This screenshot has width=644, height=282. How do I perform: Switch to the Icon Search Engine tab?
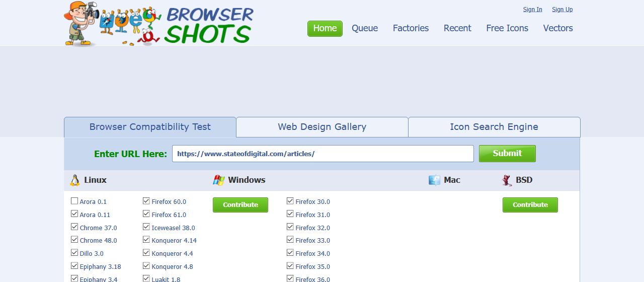pos(494,127)
